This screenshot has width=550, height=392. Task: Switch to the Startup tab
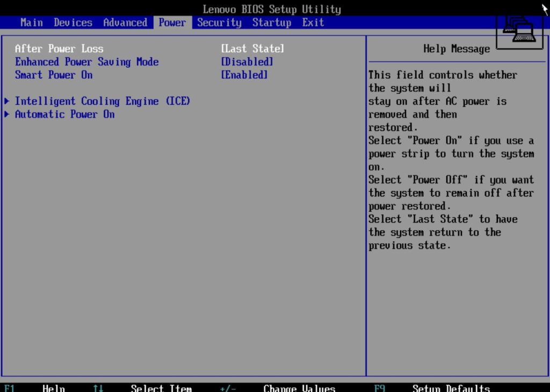pos(272,23)
